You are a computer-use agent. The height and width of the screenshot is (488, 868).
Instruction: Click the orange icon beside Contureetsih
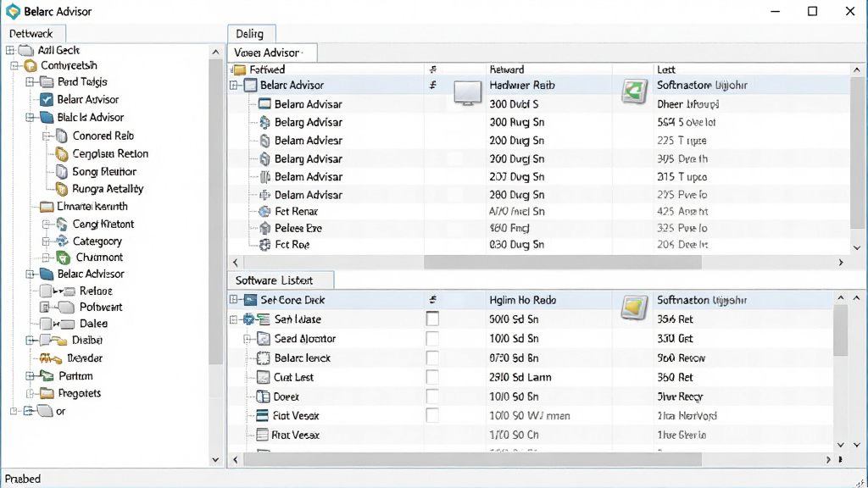(31, 66)
